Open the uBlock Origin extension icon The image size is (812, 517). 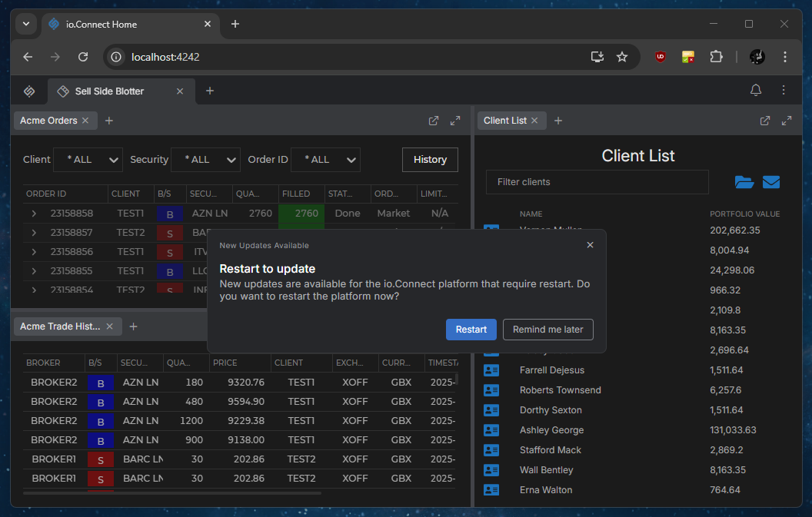click(661, 57)
